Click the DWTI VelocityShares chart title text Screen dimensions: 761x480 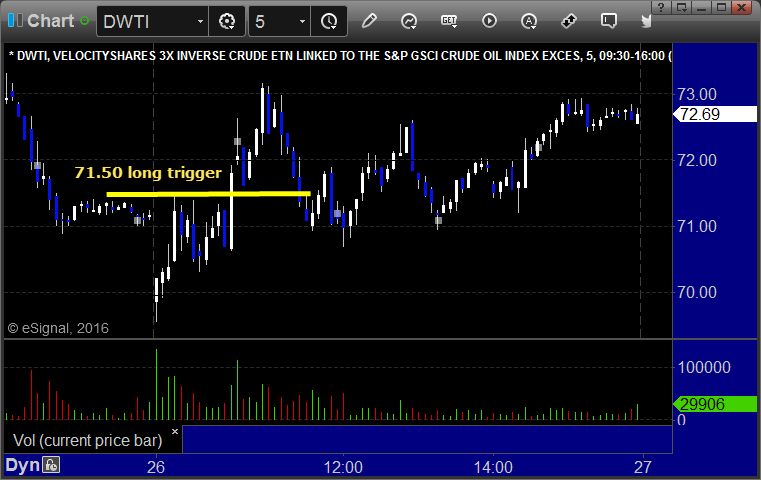[340, 56]
